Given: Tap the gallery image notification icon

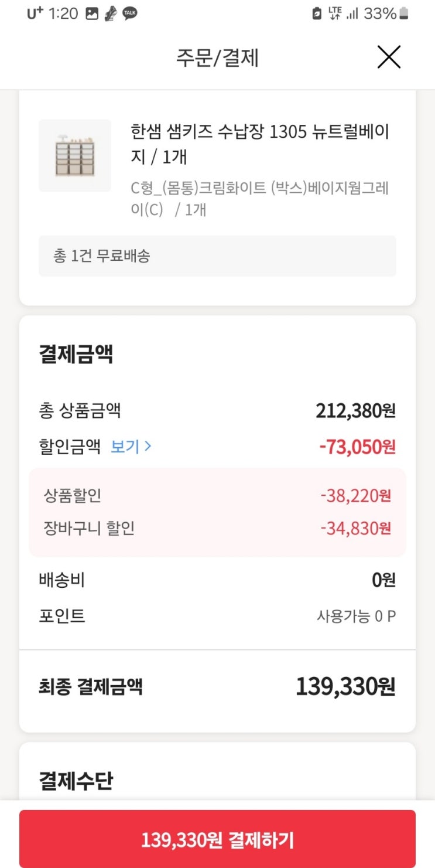Looking at the screenshot, I should click(x=91, y=14).
